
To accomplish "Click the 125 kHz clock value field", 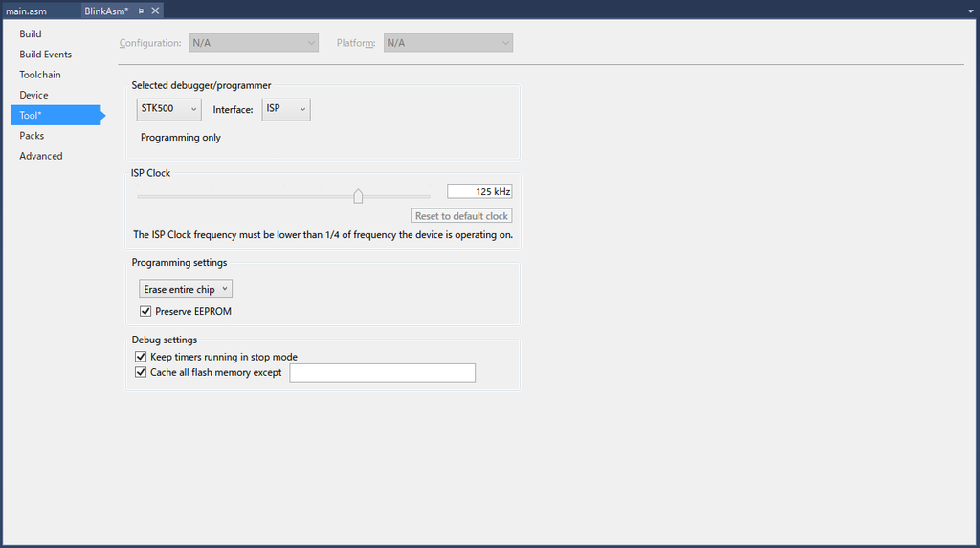I will point(479,191).
